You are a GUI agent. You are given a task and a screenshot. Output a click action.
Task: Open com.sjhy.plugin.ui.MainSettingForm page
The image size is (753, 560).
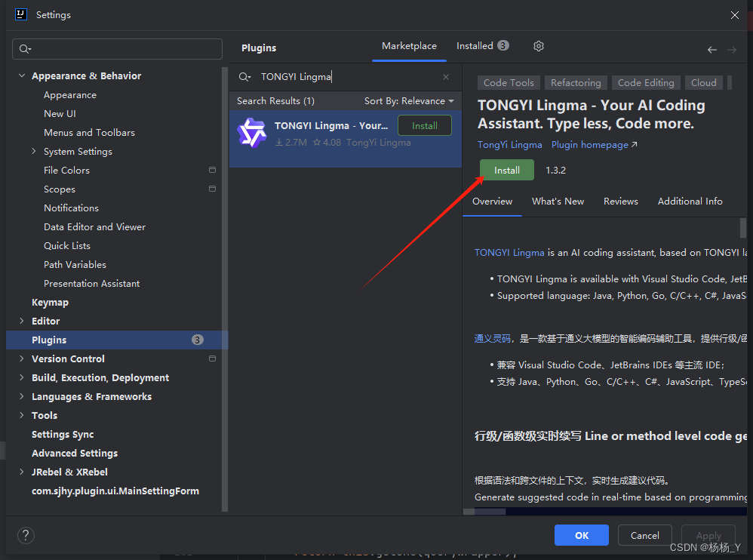pyautogui.click(x=115, y=491)
